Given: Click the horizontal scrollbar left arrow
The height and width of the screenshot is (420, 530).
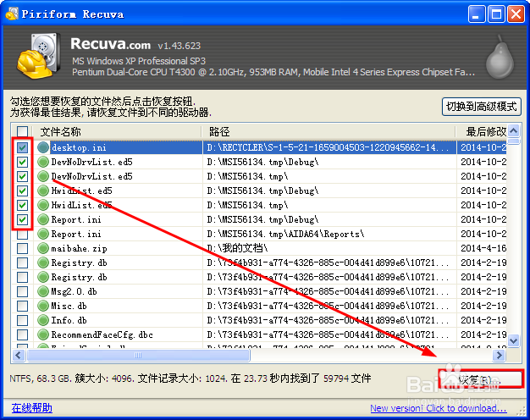Looking at the screenshot, I should tap(19, 355).
